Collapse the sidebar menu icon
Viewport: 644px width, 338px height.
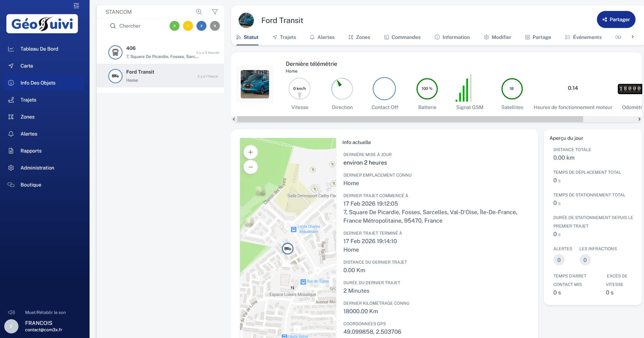click(x=76, y=6)
